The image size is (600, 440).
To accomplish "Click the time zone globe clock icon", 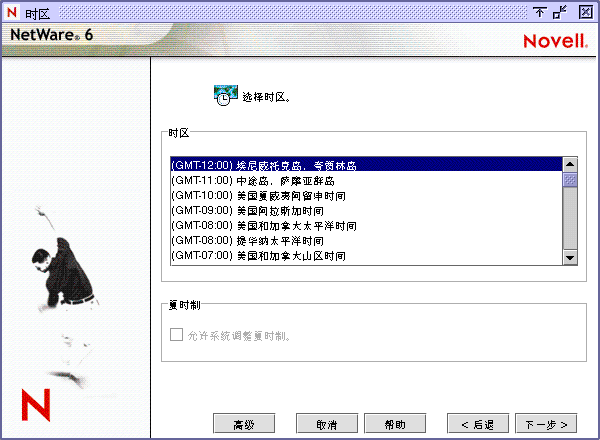I will (225, 95).
